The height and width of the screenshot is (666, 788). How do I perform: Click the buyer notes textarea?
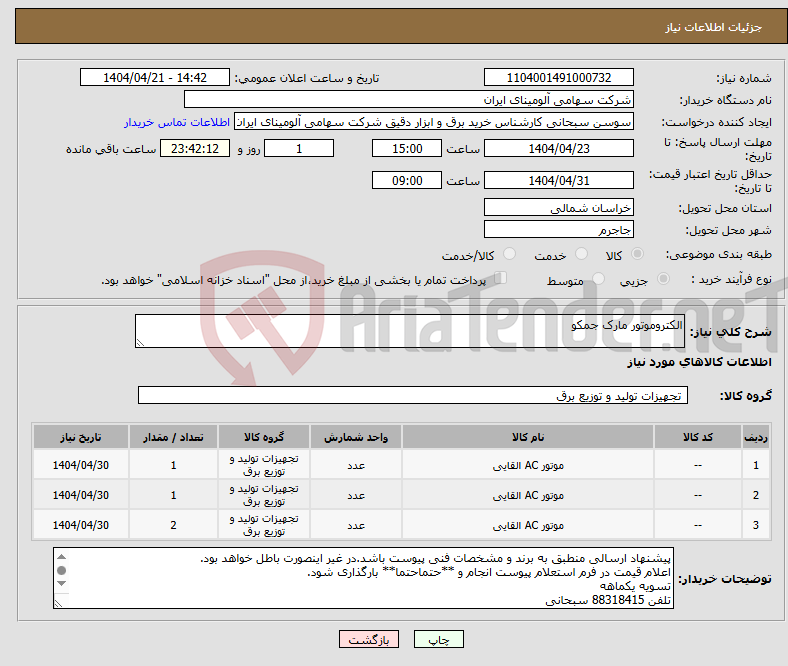click(363, 578)
